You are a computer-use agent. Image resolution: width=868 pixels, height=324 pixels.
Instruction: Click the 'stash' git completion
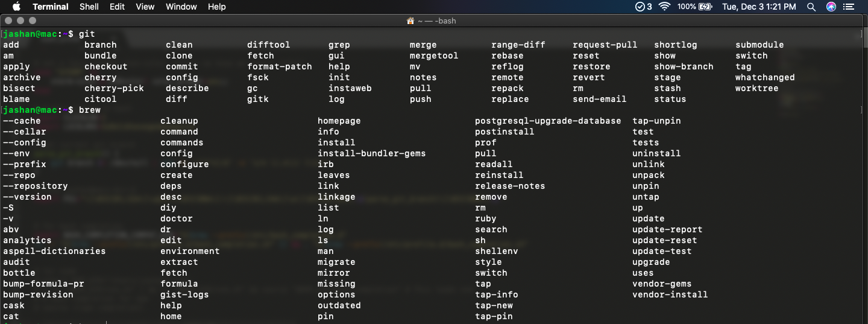tap(667, 88)
